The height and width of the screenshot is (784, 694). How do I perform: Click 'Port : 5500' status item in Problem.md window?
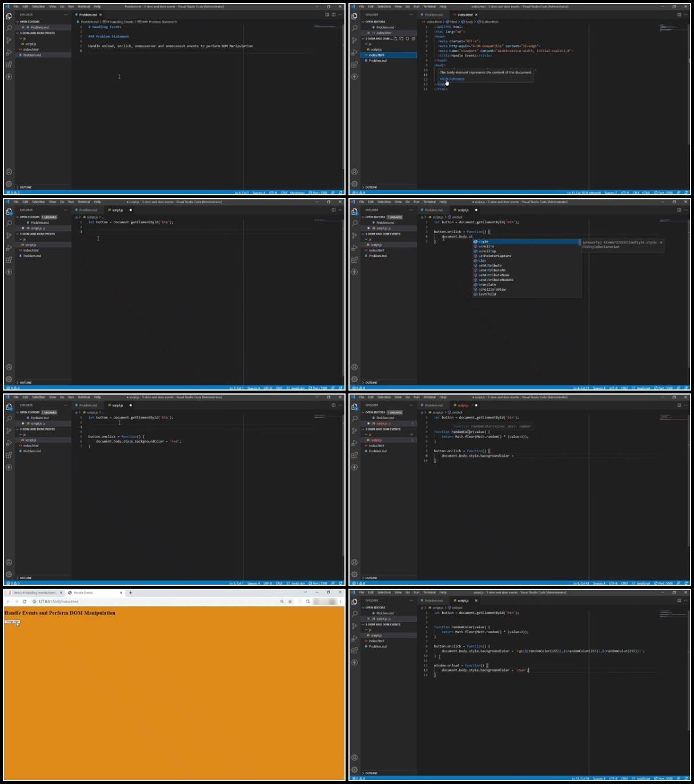(318, 192)
